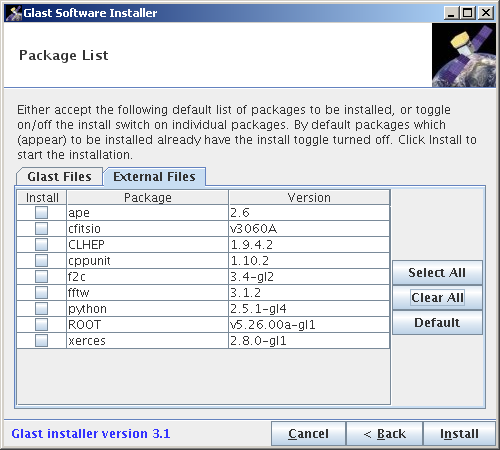Close the Glast Software Installer window
Image resolution: width=500 pixels, height=450 pixels.
[x=486, y=13]
